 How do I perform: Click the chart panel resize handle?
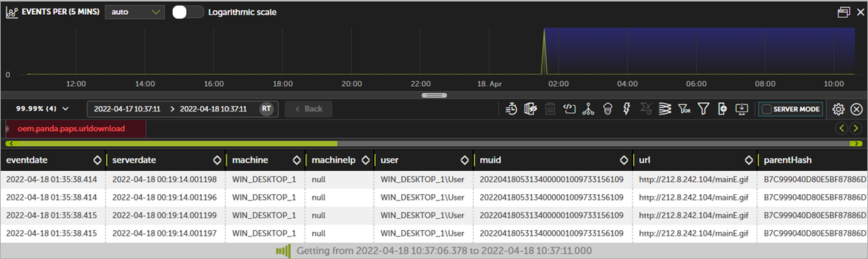tap(434, 95)
